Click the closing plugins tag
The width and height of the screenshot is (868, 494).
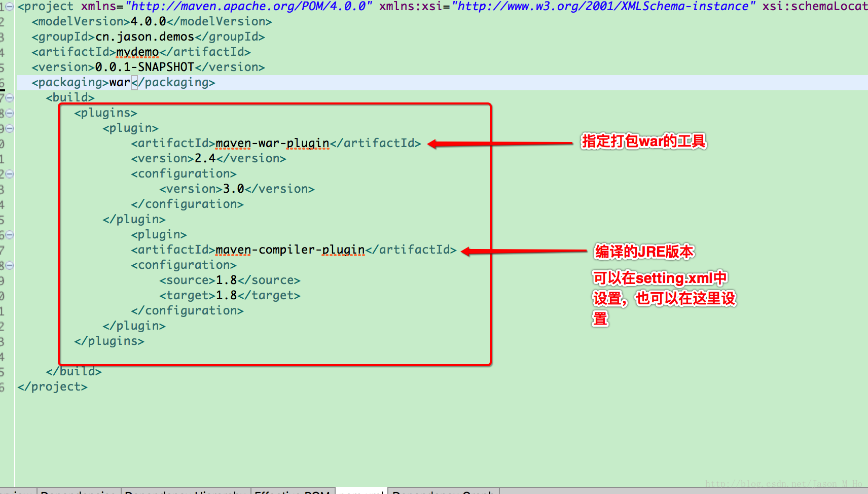109,341
